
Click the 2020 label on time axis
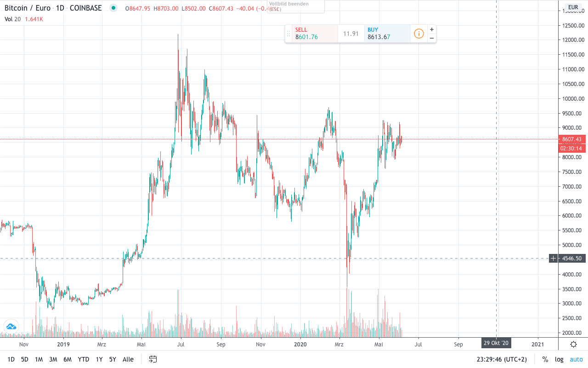tap(300, 344)
